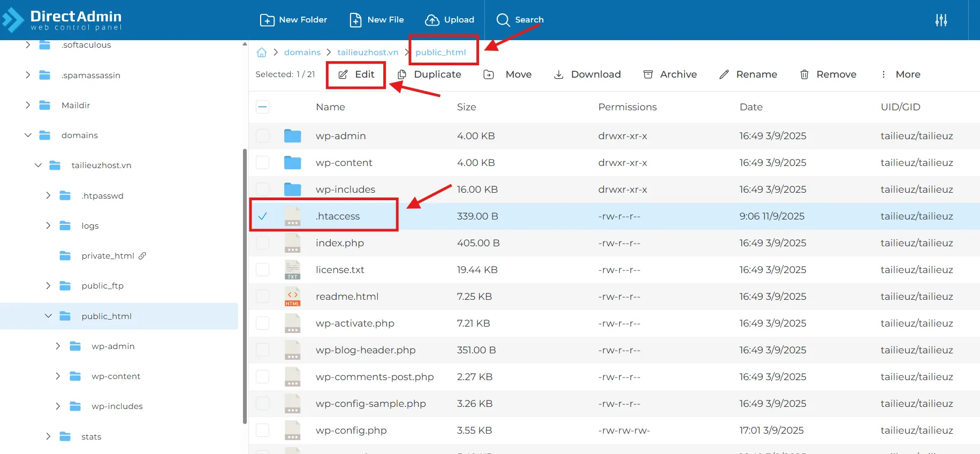Open the settings sliders icon

tap(941, 20)
